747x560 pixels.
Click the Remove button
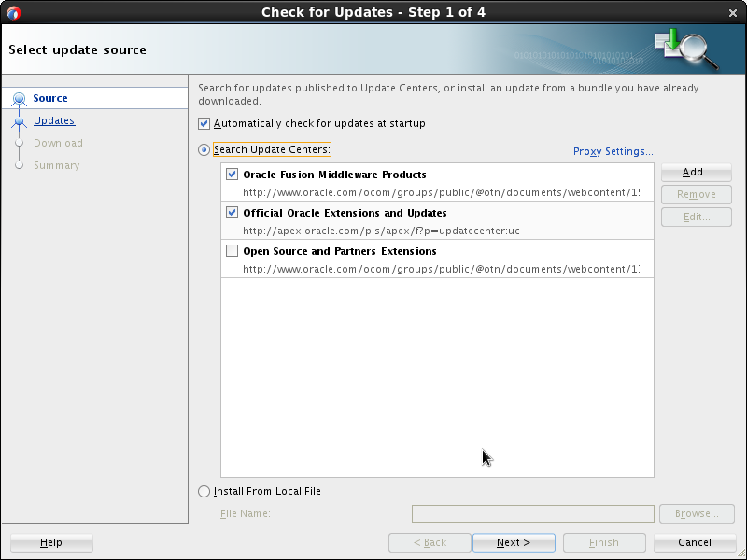(696, 194)
